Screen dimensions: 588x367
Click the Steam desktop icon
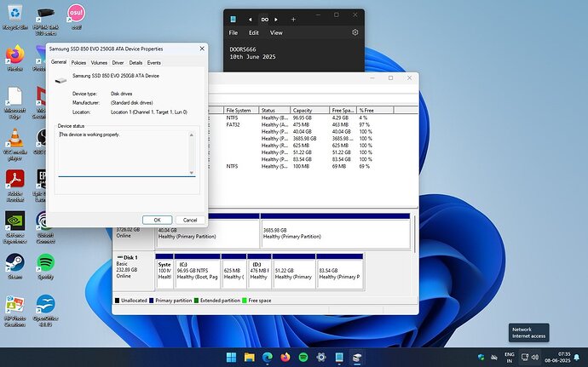15,267
